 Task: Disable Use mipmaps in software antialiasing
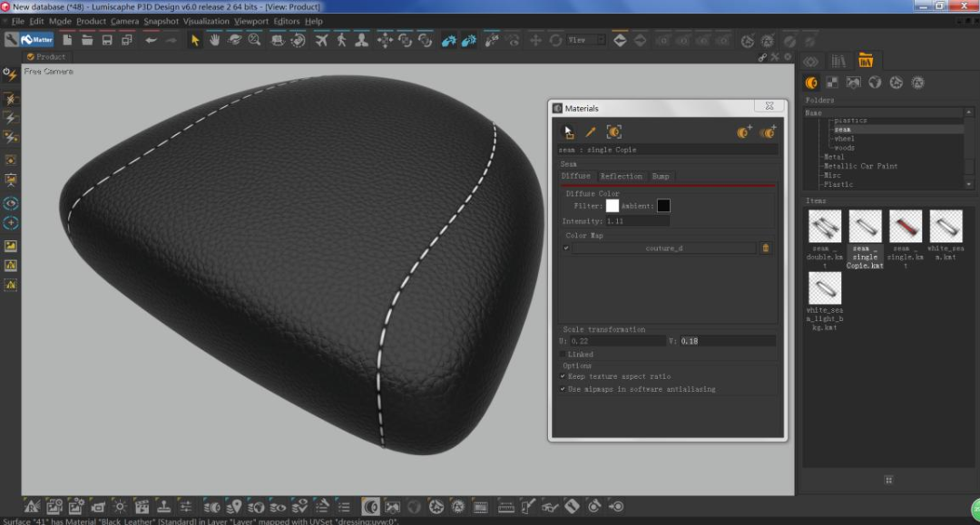click(x=563, y=389)
